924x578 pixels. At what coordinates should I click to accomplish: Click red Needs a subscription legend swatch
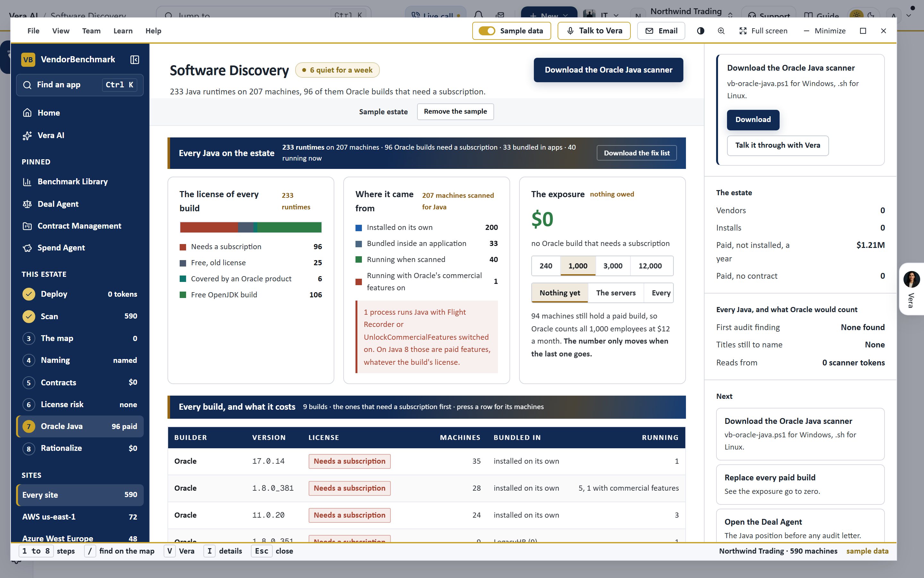(x=183, y=247)
